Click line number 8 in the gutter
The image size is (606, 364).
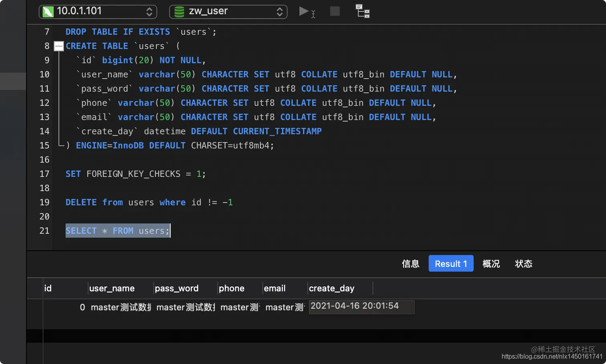[47, 46]
